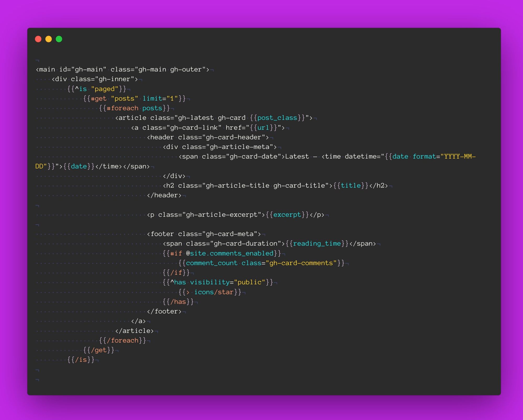Click the {{/if}} closing helper
Image resolution: width=523 pixels, height=420 pixels.
pyautogui.click(x=176, y=273)
